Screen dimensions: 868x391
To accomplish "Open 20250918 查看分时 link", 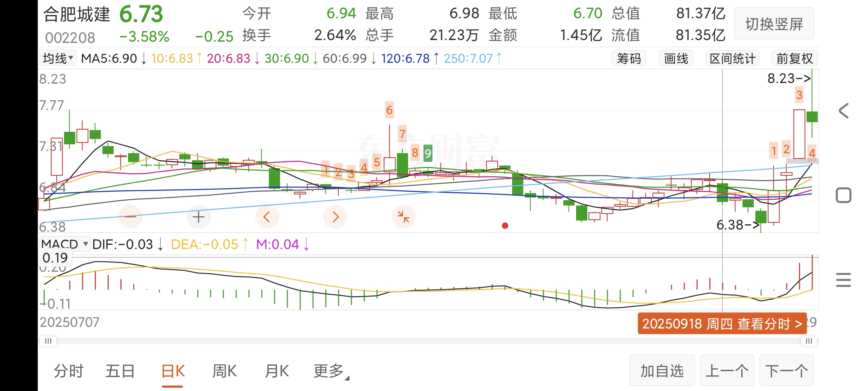I will click(x=722, y=324).
